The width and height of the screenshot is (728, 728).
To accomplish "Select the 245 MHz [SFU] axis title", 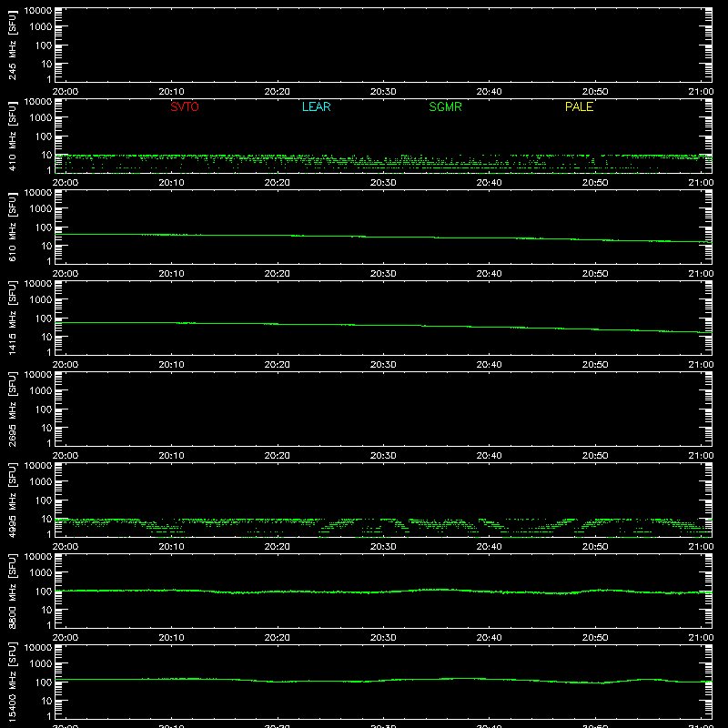I will [12, 45].
